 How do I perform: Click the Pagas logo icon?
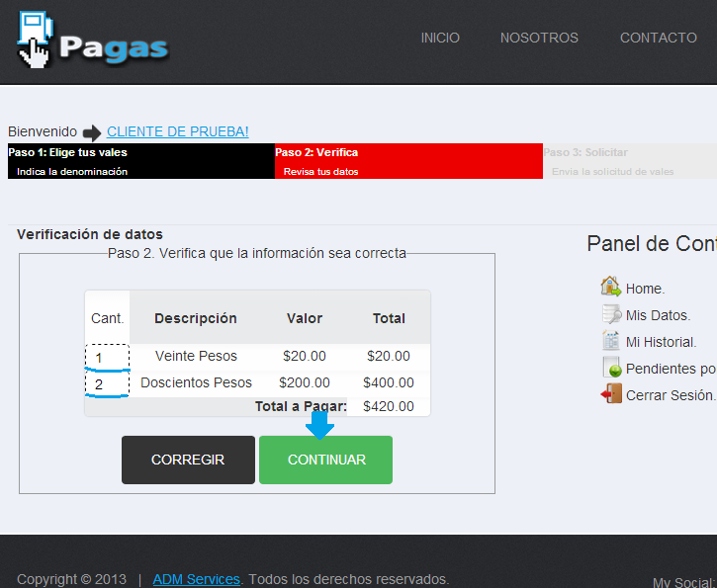[x=35, y=40]
